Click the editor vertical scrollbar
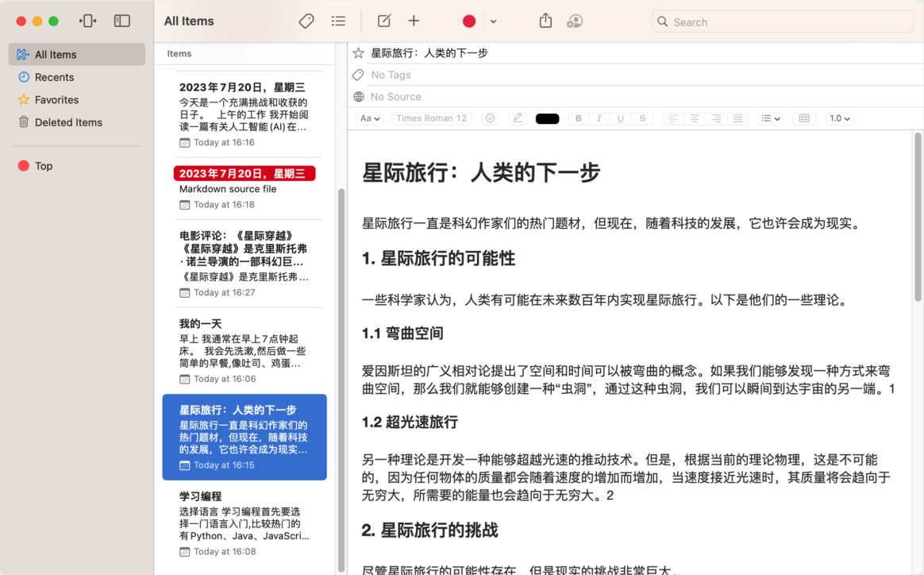Screen dimensions: 924x575 [918, 217]
